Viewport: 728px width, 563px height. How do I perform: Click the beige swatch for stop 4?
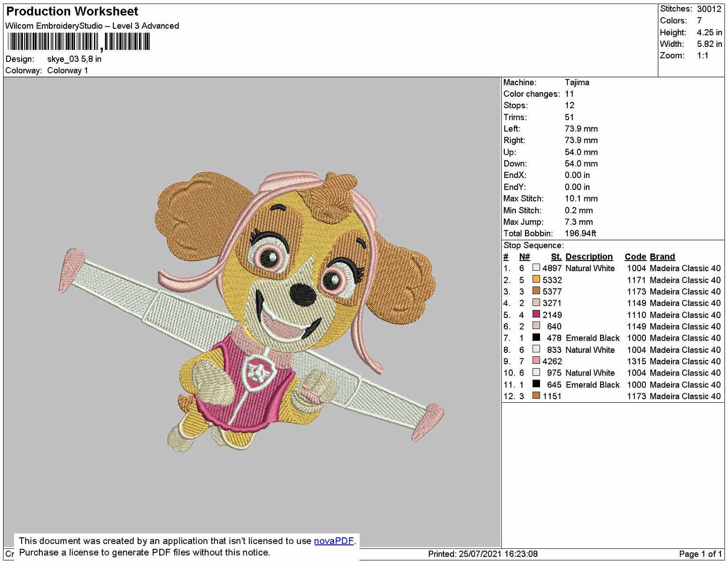536,302
